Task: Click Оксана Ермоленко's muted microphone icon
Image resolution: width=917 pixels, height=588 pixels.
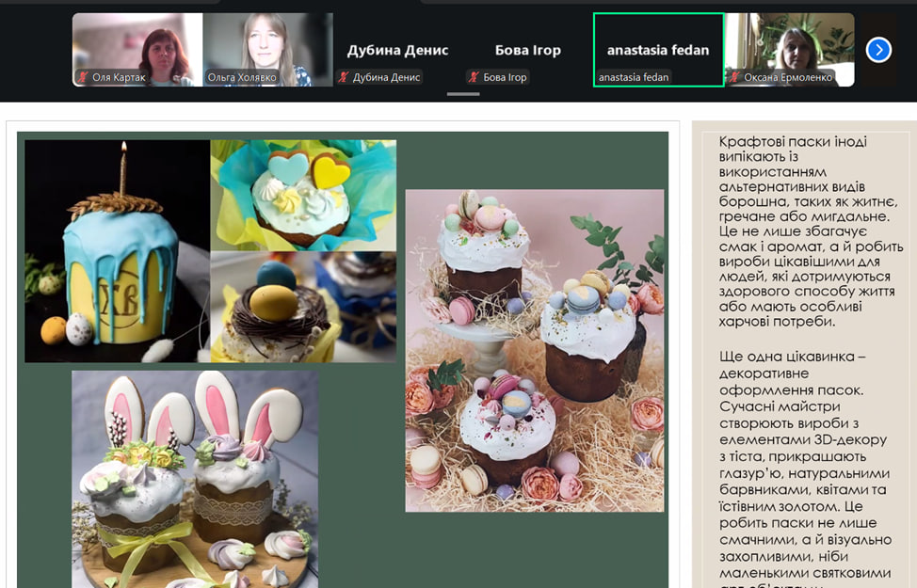Action: click(x=733, y=78)
